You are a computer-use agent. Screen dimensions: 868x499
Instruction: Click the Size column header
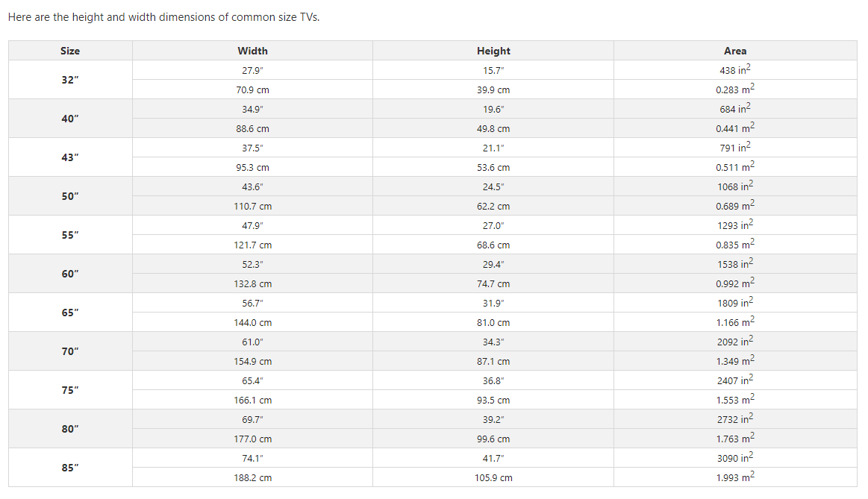pyautogui.click(x=70, y=51)
